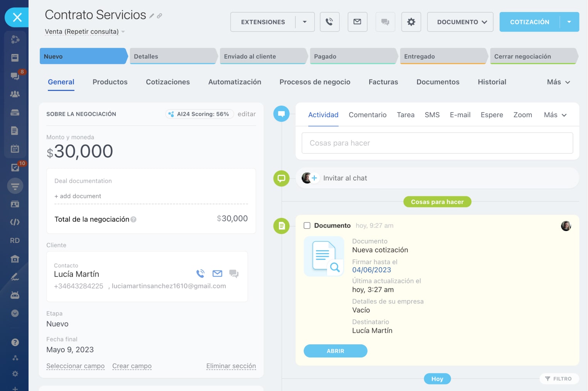Click the Cosas para hacer input field
Screen dimensions: 588x391
click(437, 143)
